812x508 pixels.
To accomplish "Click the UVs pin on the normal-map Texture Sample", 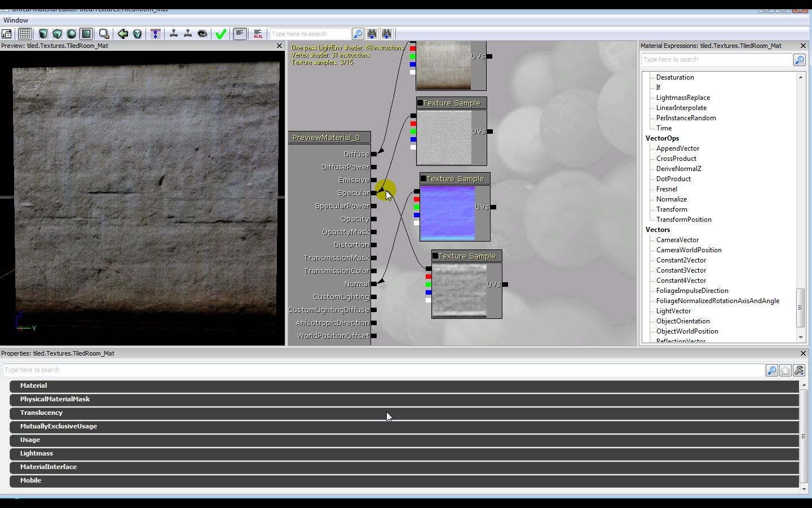I will click(x=493, y=207).
